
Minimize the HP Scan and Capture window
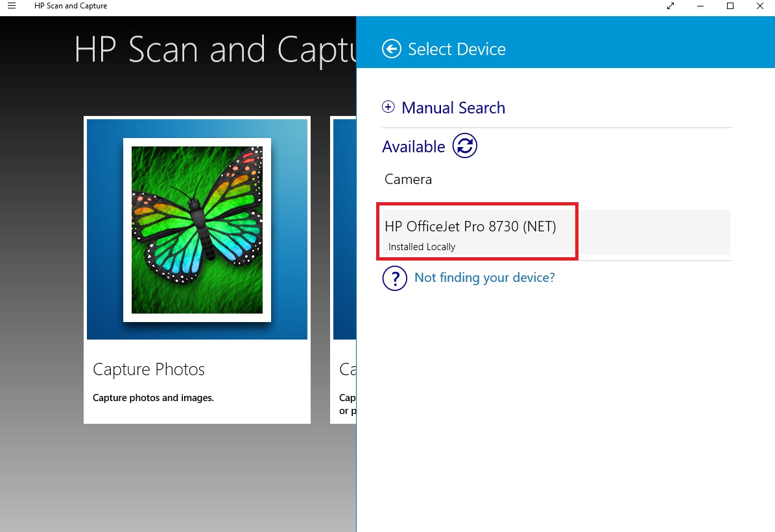[700, 6]
